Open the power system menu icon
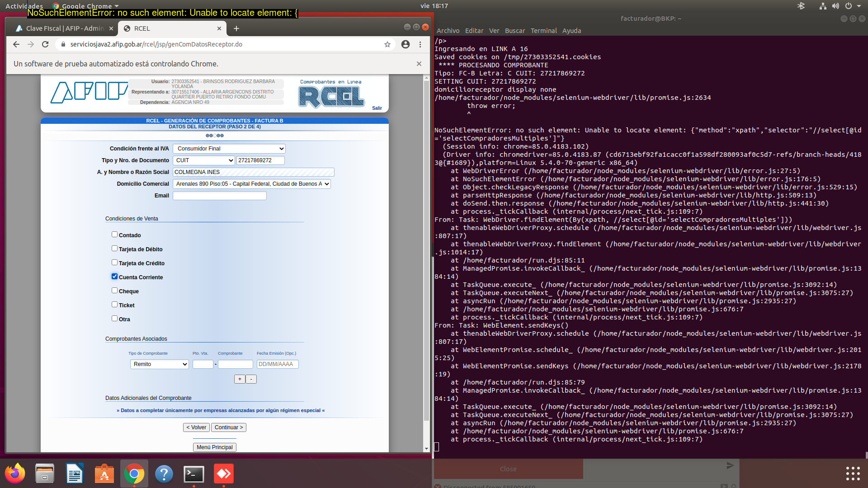Screen dimensions: 868x488 tap(849, 6)
